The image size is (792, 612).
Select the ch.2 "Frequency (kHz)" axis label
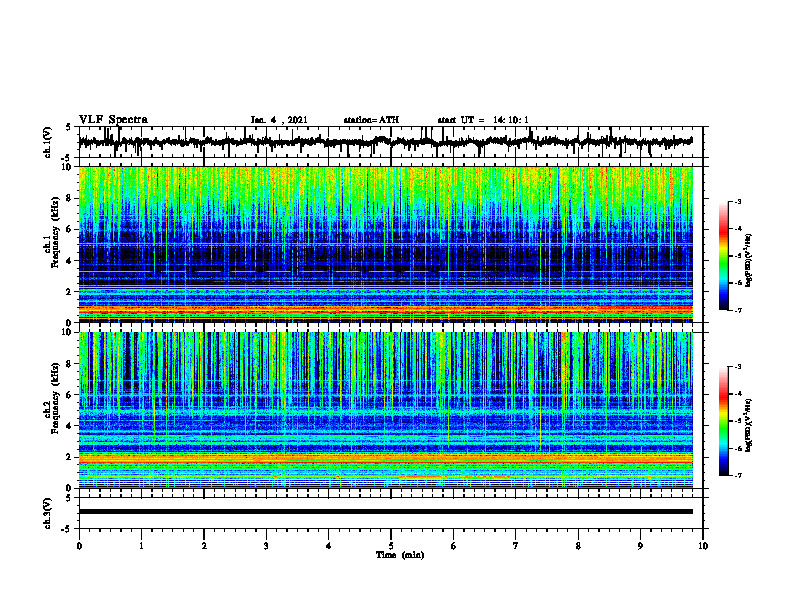[55, 398]
